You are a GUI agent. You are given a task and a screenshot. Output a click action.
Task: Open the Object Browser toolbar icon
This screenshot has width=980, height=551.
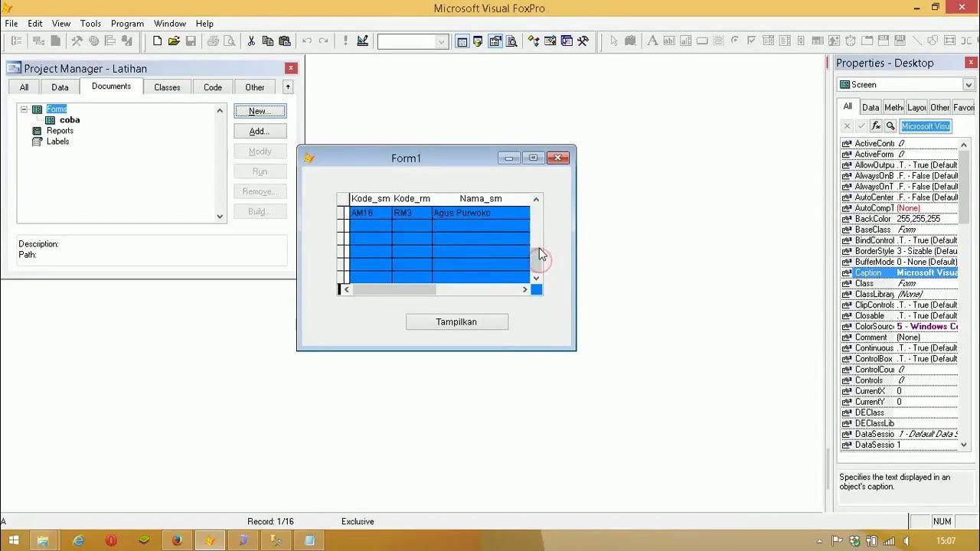[550, 41]
